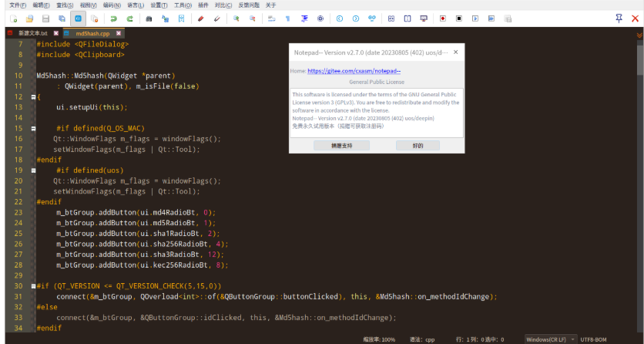Show all characters with pilcrow icon
The height and width of the screenshot is (344, 644).
tap(288, 19)
